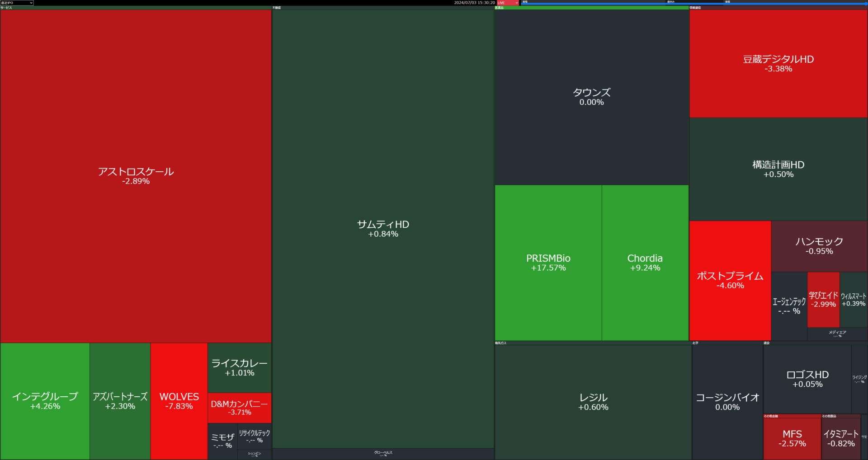
Task: Open the Chordia +9.24% tile
Action: point(645,263)
